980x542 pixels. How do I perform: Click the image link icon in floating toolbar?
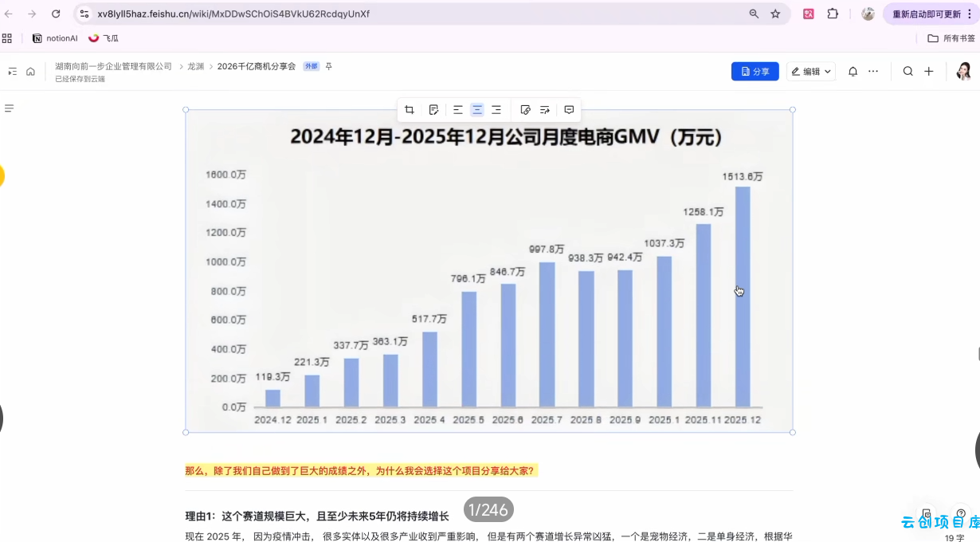click(x=525, y=110)
